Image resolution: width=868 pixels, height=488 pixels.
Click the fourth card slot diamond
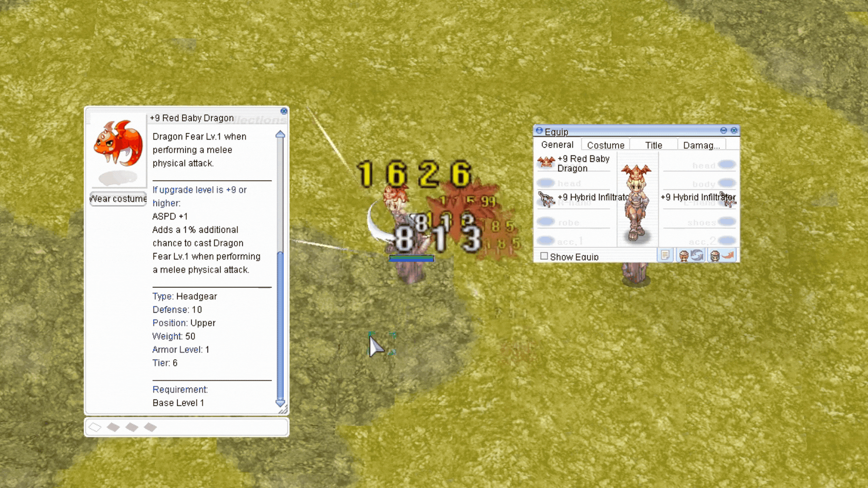(x=150, y=427)
